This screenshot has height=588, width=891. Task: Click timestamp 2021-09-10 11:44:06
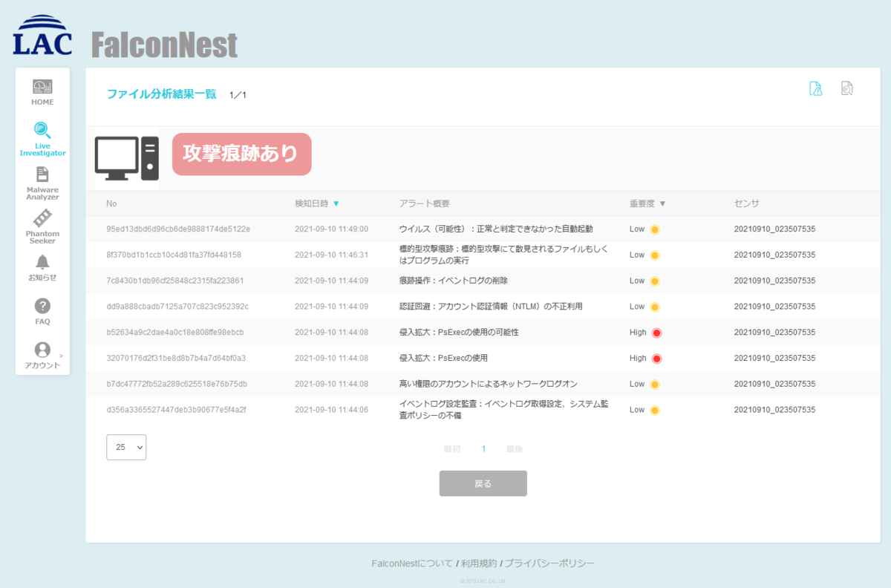(331, 410)
